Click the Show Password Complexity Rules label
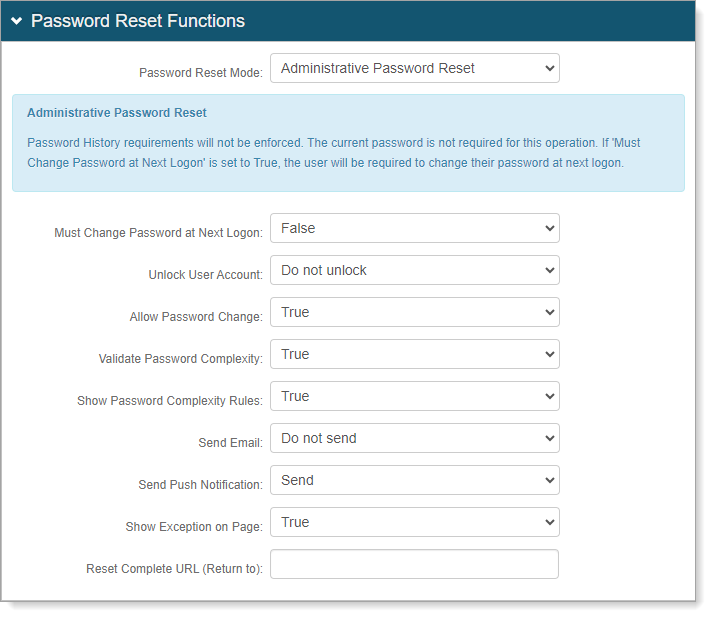The height and width of the screenshot is (617, 711). point(170,401)
